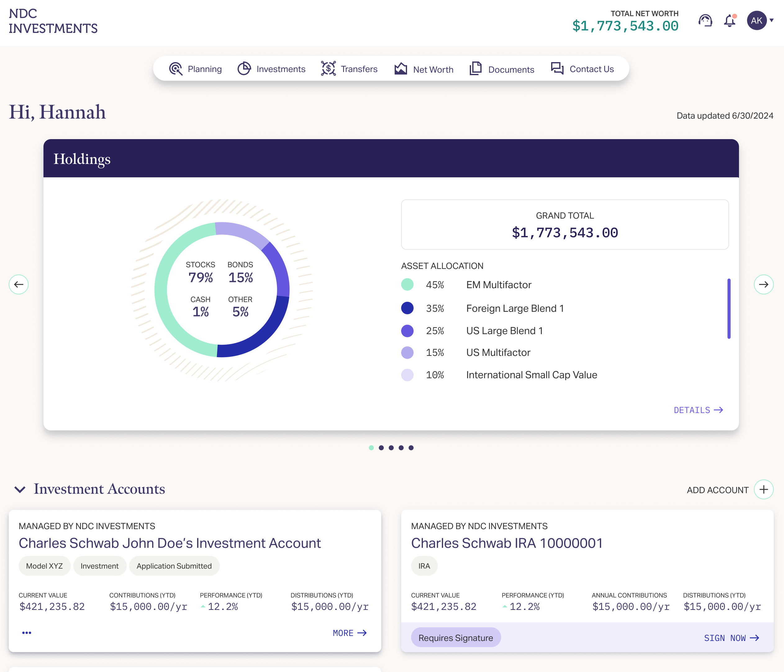Click the Investments pie chart icon
The width and height of the screenshot is (784, 672).
pyautogui.click(x=244, y=69)
